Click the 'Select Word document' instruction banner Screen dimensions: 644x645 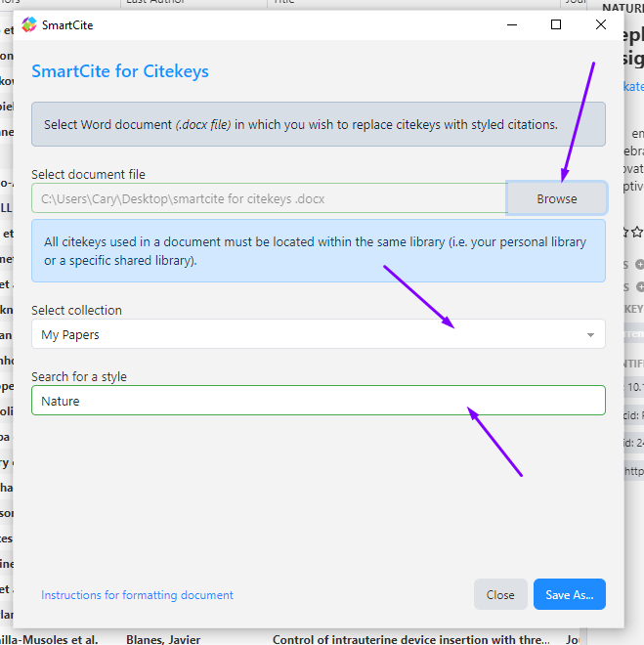pos(319,124)
